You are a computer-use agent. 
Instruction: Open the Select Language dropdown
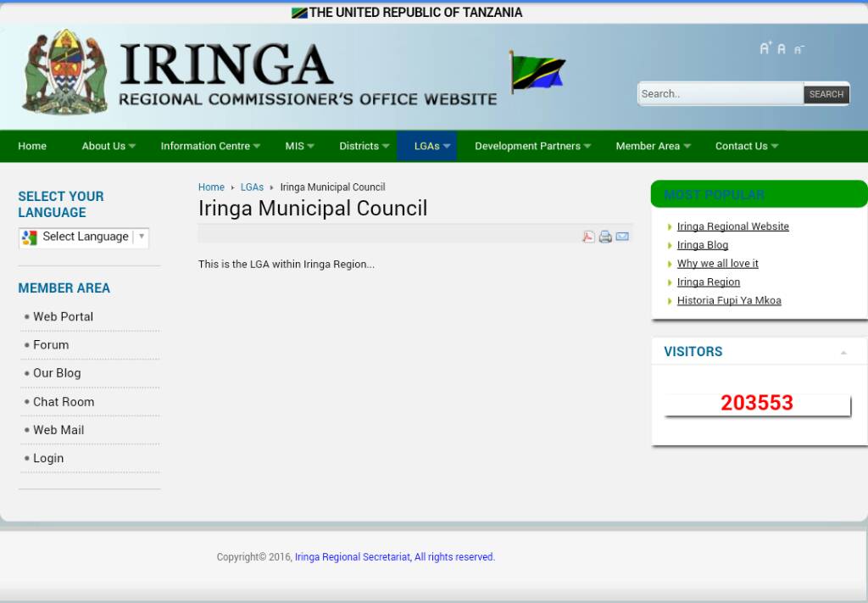[84, 237]
